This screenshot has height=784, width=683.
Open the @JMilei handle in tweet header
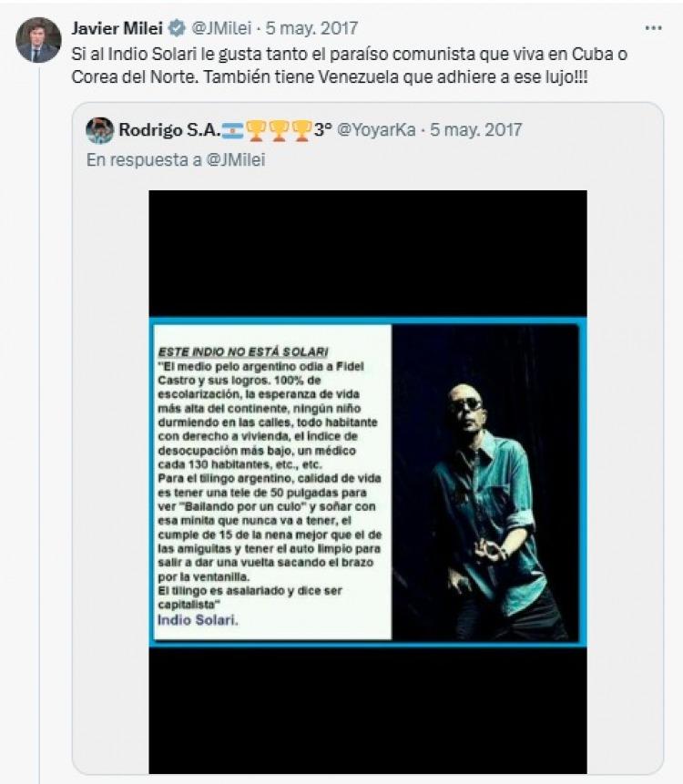point(221,28)
